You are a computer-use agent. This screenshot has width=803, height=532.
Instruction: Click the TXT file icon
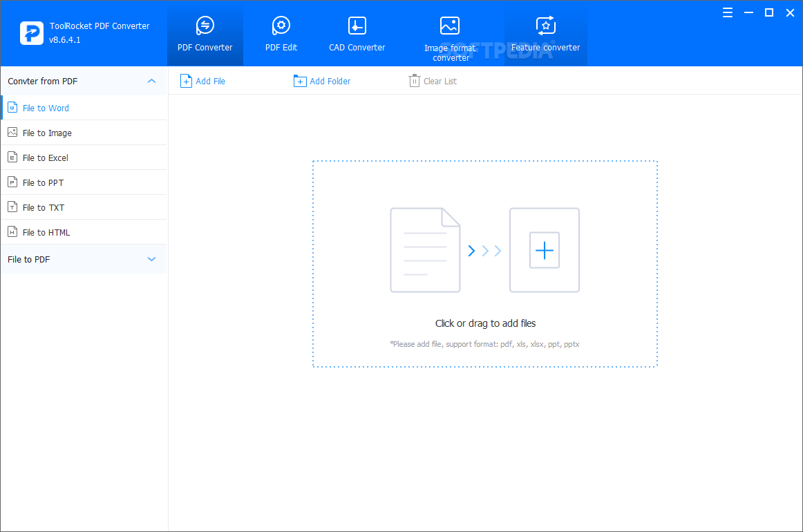point(12,207)
